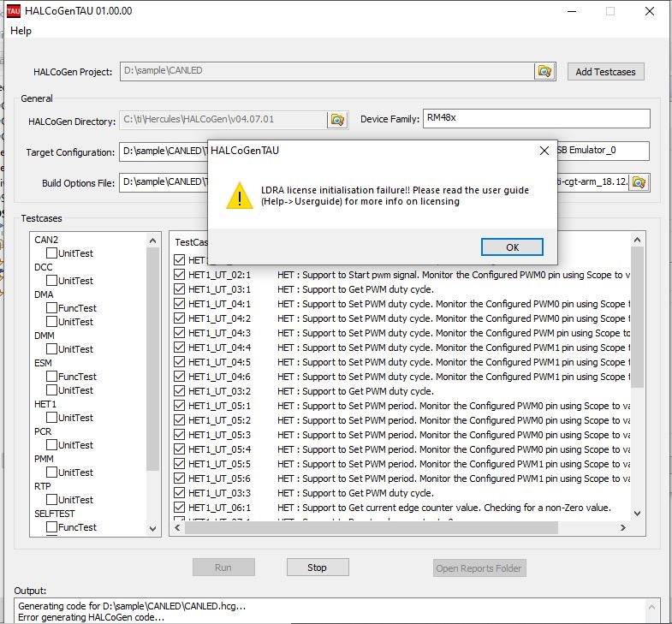Uncheck testcase HET1_UT_05:2
Screen dimensions: 672x624
(x=180, y=420)
